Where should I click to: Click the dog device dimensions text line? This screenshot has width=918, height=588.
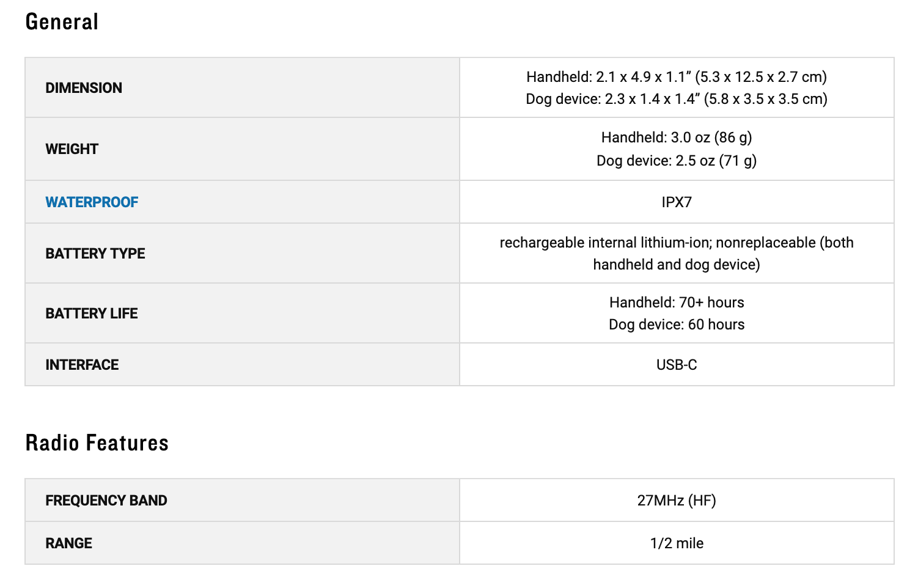point(677,99)
